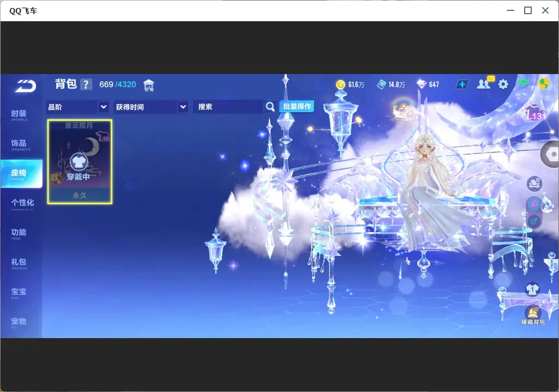Click the gold coin currency icon
Image resolution: width=559 pixels, height=392 pixels.
pos(341,84)
